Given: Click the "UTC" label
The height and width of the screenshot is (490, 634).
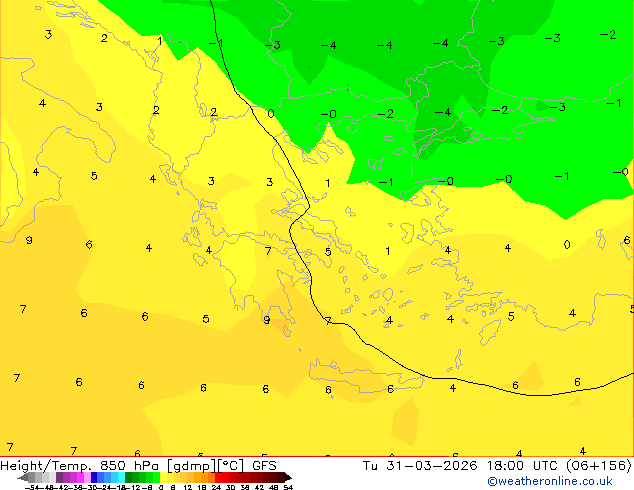Looking at the screenshot, I should (546, 466).
